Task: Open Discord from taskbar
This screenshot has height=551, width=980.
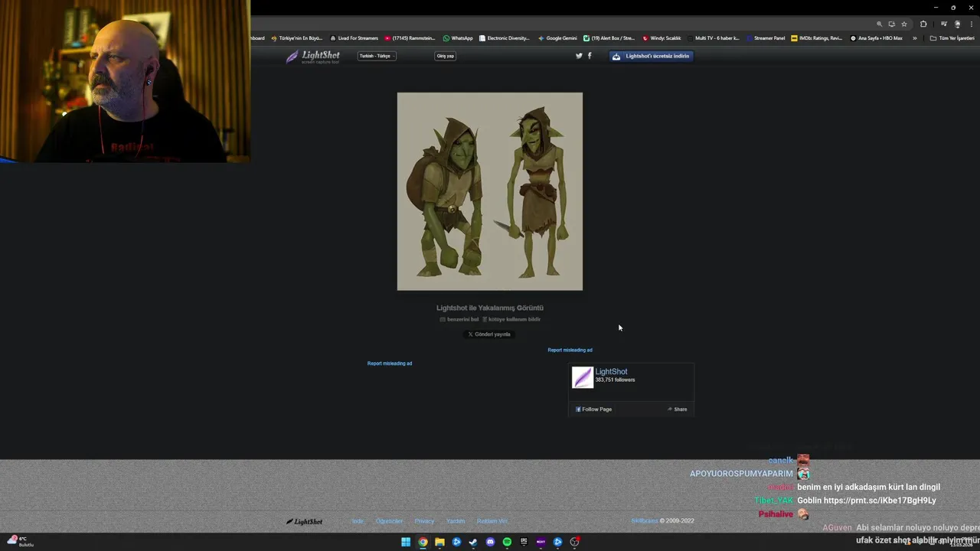Action: pos(490,542)
